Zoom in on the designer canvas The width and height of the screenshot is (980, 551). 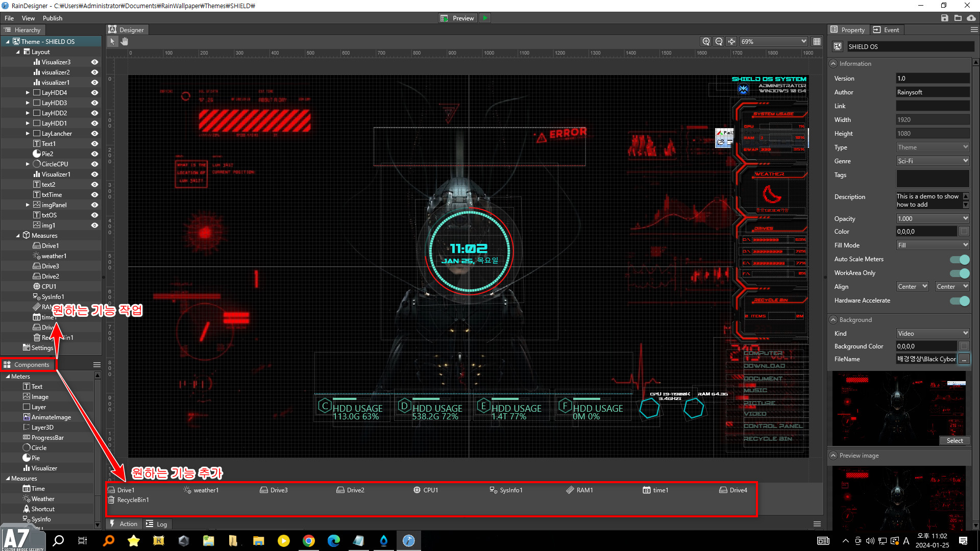coord(706,41)
